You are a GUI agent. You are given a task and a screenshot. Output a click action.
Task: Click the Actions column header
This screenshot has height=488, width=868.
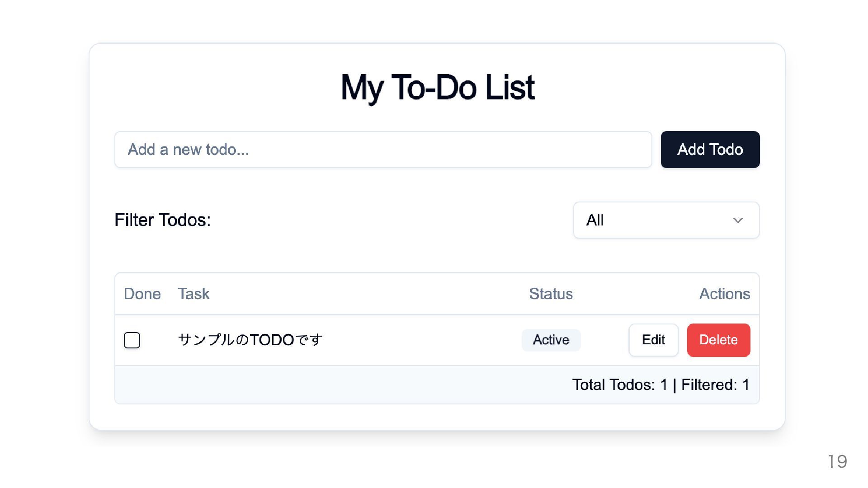725,294
